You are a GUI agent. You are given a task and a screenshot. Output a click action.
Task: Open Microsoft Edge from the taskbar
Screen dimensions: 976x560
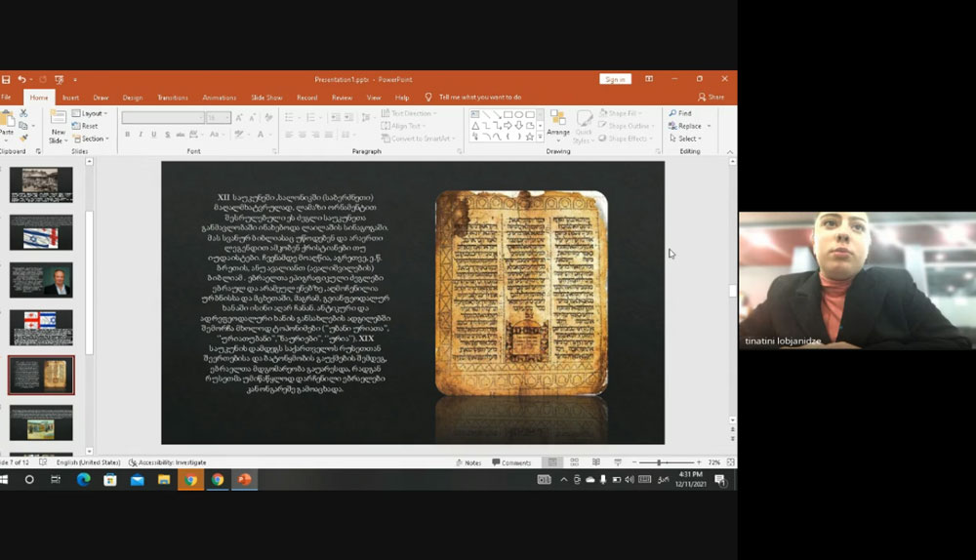coord(83,479)
